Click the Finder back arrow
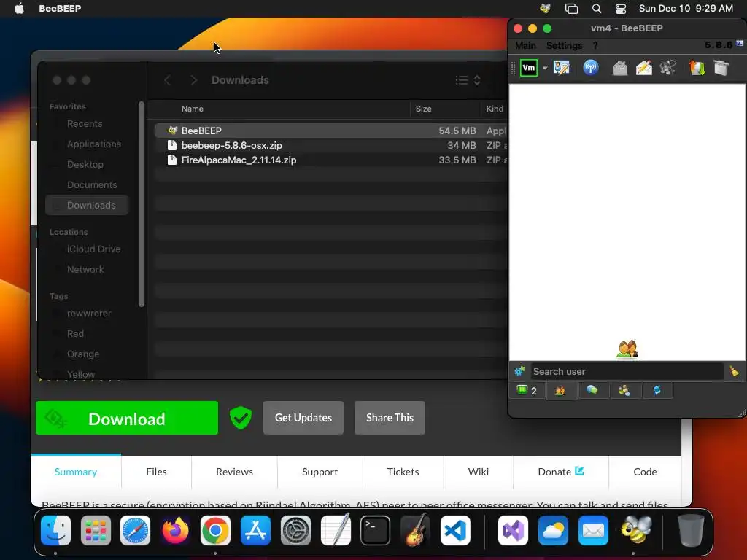This screenshot has width=747, height=560. 167,80
